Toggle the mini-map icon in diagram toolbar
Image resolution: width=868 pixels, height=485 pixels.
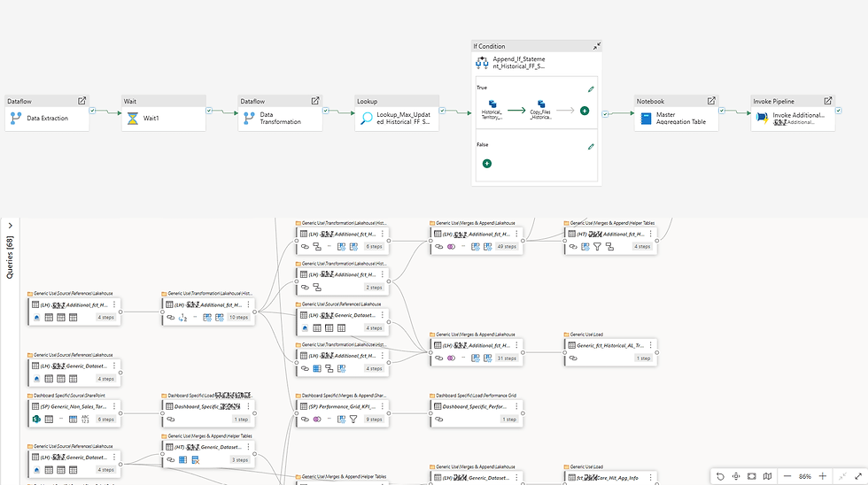coord(767,476)
